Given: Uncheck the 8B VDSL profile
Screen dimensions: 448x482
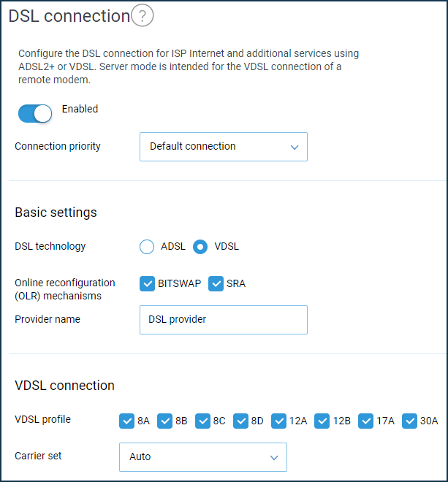Looking at the screenshot, I should (x=164, y=421).
